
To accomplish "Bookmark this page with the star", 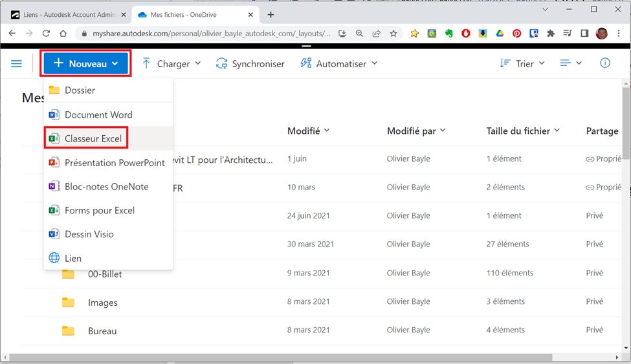I will pos(393,34).
